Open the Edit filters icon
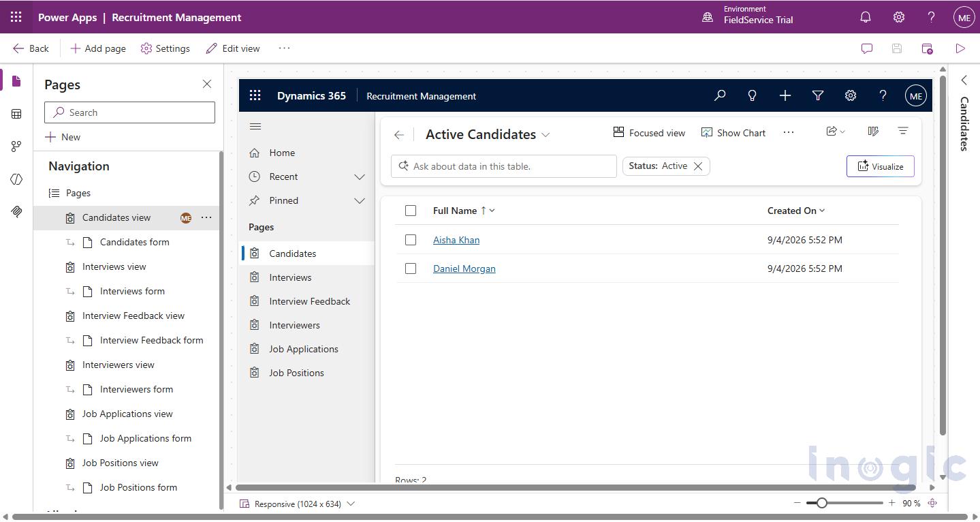This screenshot has height=522, width=980. point(903,131)
